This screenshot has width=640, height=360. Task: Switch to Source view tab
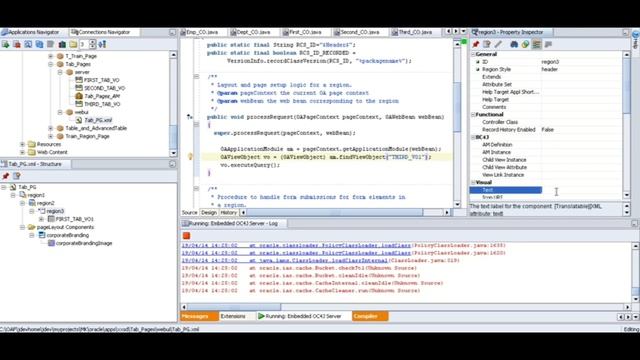pyautogui.click(x=189, y=213)
